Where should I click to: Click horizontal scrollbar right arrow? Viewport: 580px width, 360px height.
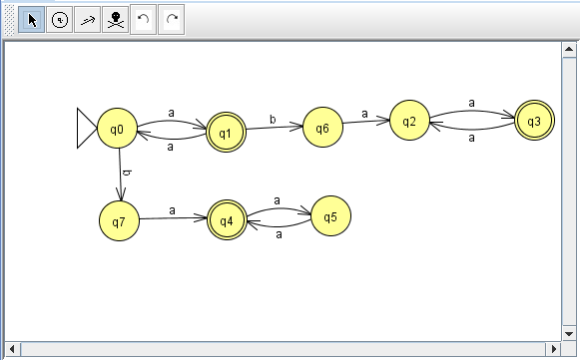(x=553, y=349)
